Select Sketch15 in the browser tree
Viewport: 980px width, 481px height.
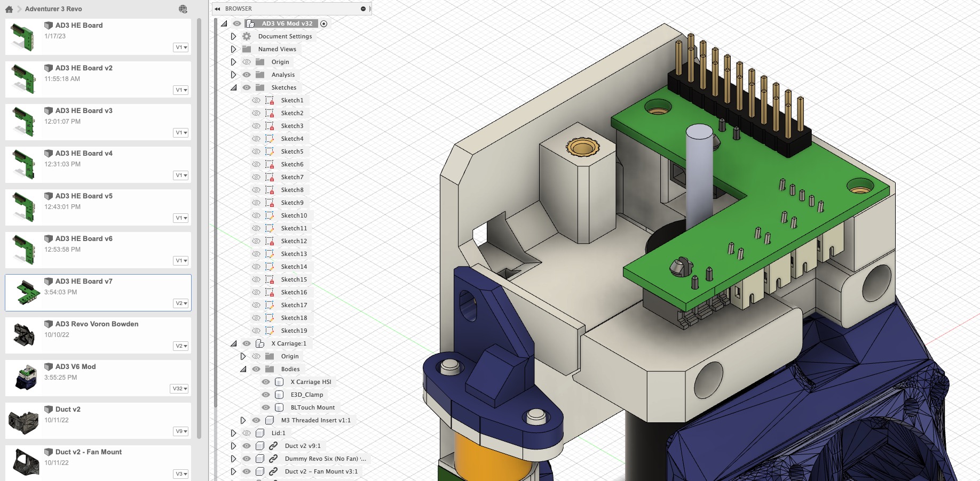pos(294,279)
